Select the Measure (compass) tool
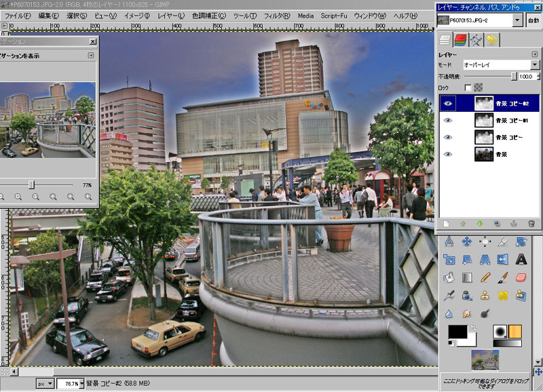The width and height of the screenshot is (543, 392). coord(449,241)
